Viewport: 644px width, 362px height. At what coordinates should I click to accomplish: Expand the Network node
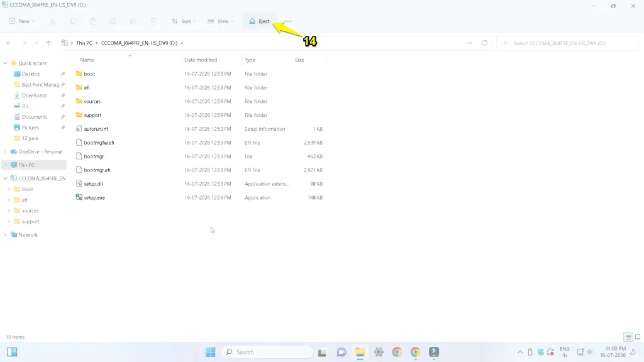tap(5, 235)
